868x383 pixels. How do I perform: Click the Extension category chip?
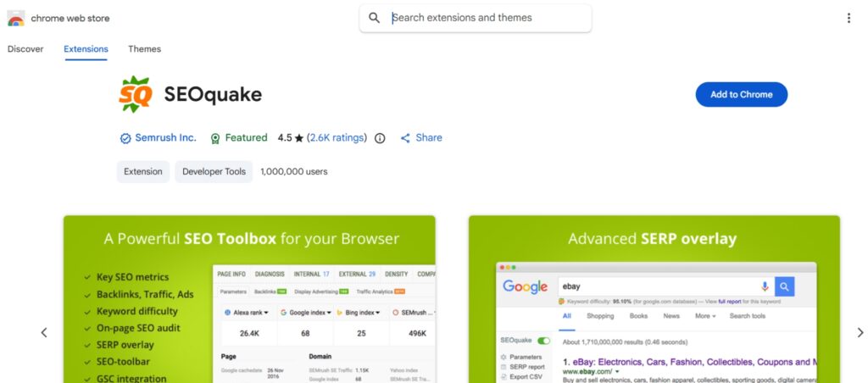142,171
